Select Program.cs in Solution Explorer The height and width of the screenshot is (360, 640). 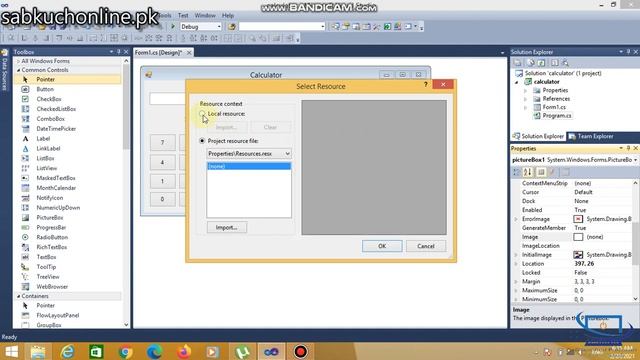(x=557, y=116)
